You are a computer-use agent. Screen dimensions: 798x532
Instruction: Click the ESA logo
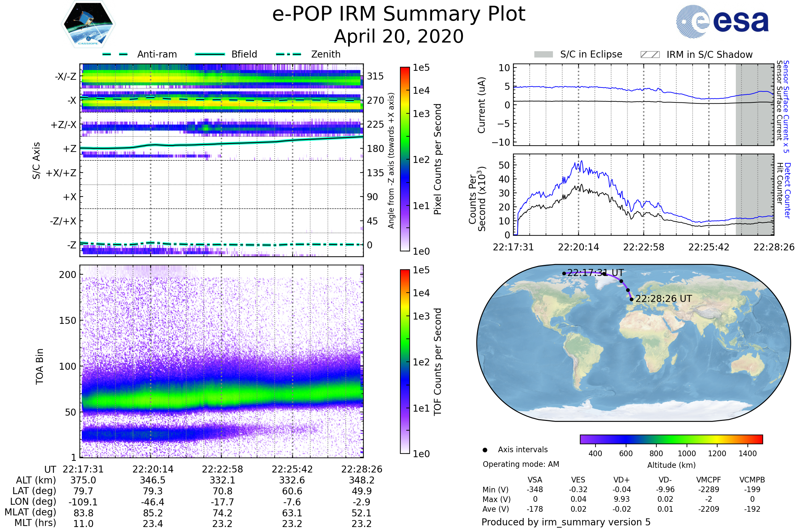click(x=722, y=21)
